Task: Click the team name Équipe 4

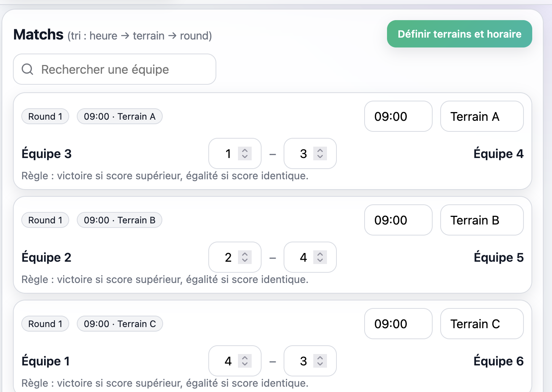Action: pos(498,153)
